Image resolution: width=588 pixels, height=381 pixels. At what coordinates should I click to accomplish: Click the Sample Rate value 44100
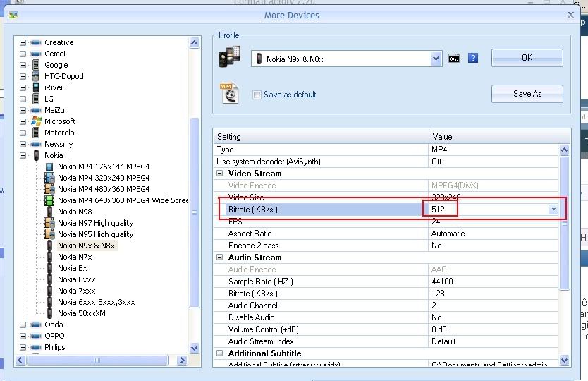coord(442,282)
